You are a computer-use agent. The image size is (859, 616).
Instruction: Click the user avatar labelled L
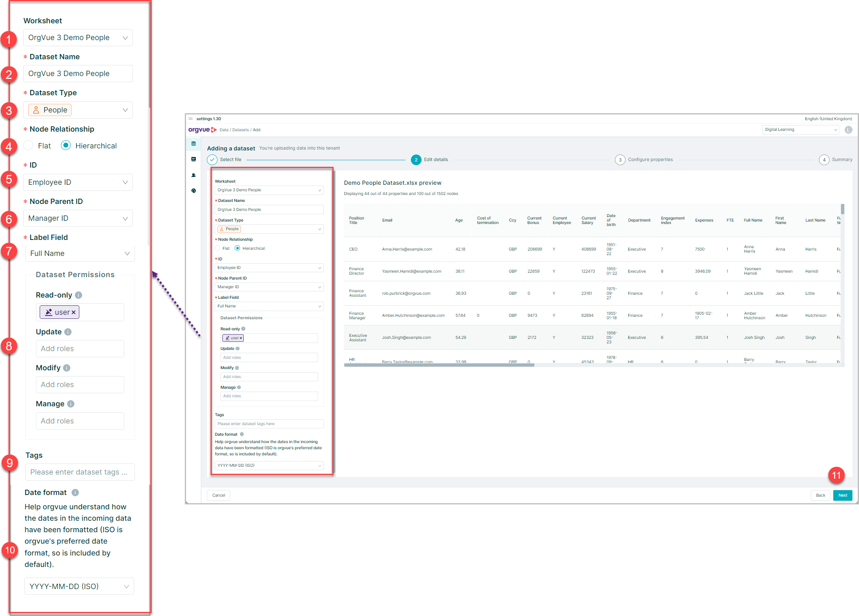848,130
